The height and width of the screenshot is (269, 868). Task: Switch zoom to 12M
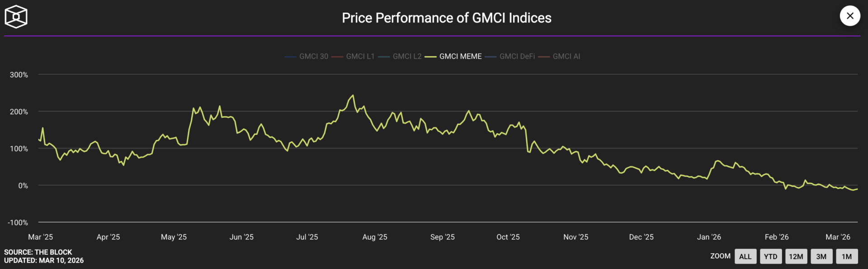tap(796, 256)
